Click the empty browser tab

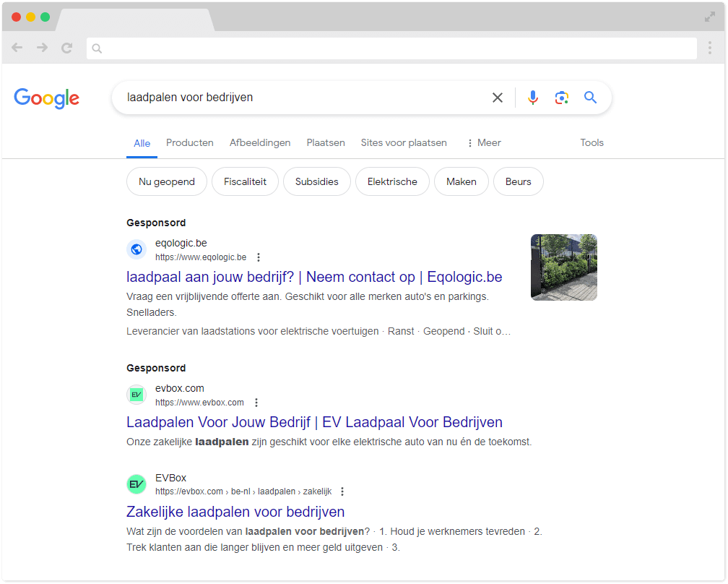point(135,20)
